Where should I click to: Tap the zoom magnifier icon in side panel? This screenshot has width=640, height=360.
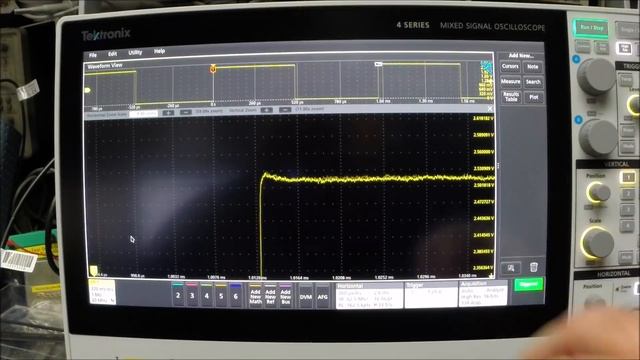pos(511,268)
